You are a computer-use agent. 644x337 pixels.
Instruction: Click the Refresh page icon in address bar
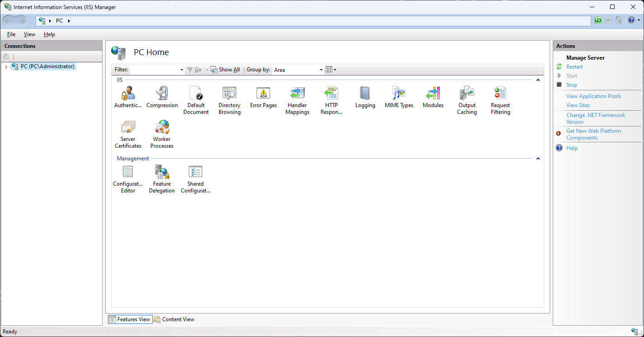click(598, 20)
